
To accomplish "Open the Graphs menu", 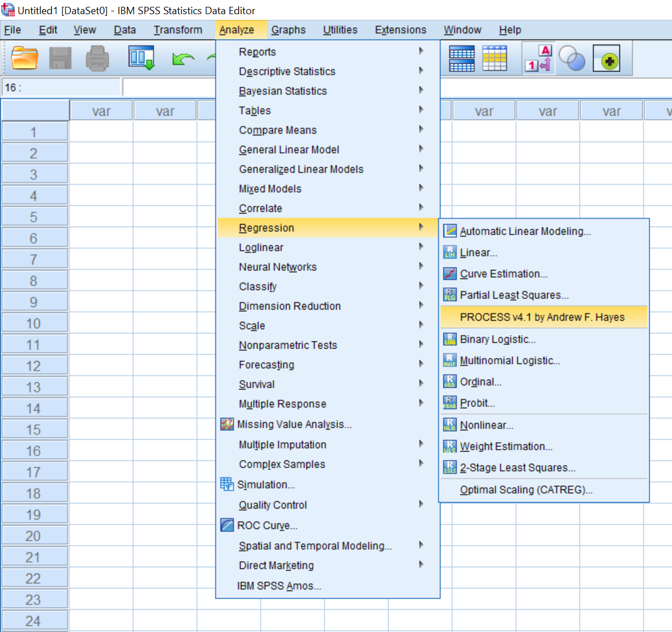I will tap(288, 30).
